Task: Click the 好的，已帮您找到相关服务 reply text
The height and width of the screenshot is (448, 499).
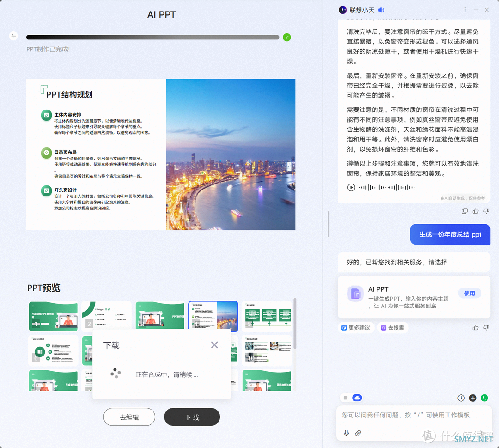Action: [x=397, y=262]
